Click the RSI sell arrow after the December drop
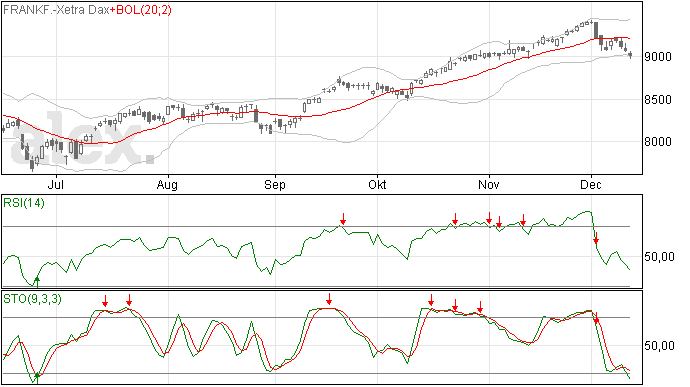Screen dimensions: 690x387 [596, 238]
